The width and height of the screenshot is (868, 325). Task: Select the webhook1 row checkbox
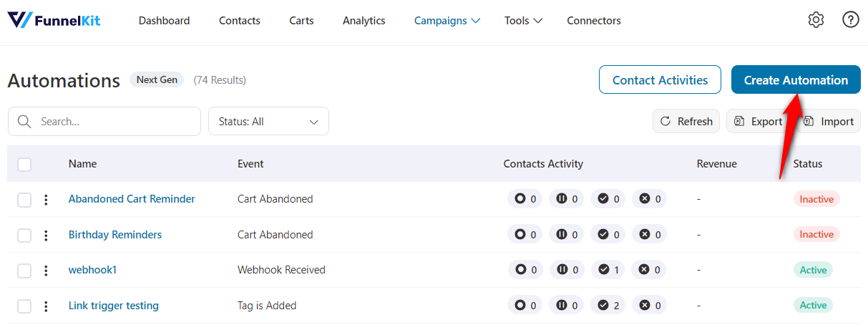(x=24, y=271)
